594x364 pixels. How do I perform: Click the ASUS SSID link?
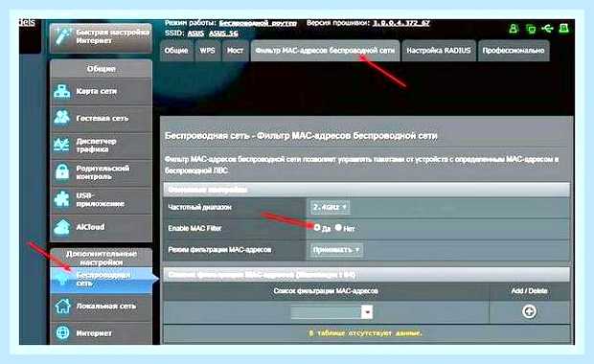[195, 34]
